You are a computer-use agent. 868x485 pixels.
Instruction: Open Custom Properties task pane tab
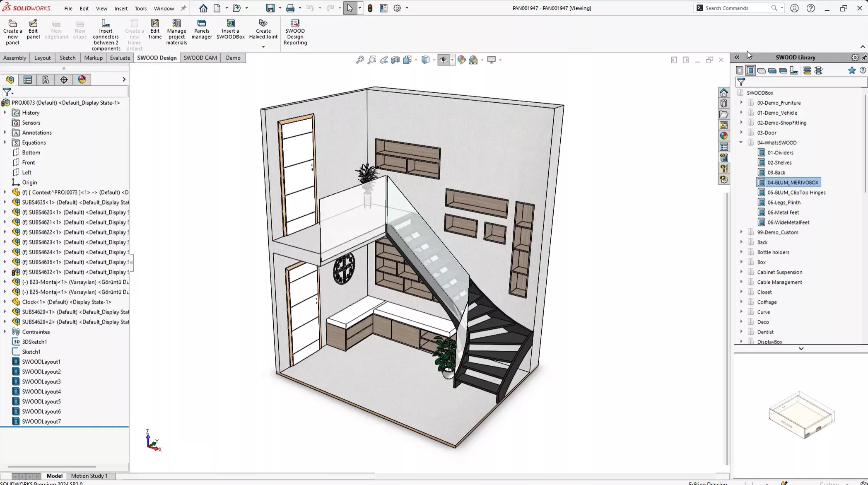723,147
